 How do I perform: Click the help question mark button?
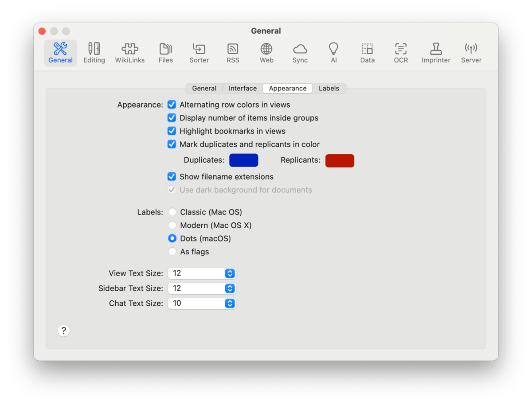[64, 331]
